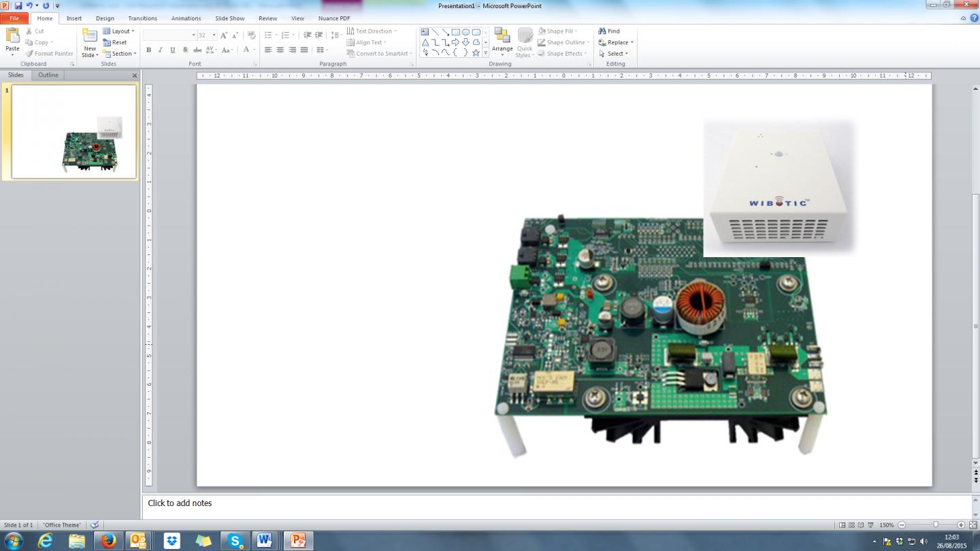Select the Format Painter tool
The height and width of the screenshot is (551, 980).
pos(49,53)
